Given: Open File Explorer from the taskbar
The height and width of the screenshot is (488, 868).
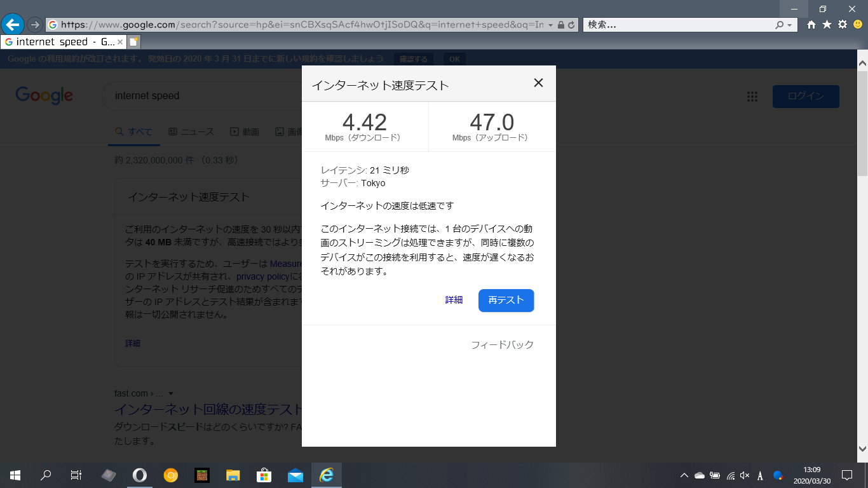Looking at the screenshot, I should coord(233,475).
